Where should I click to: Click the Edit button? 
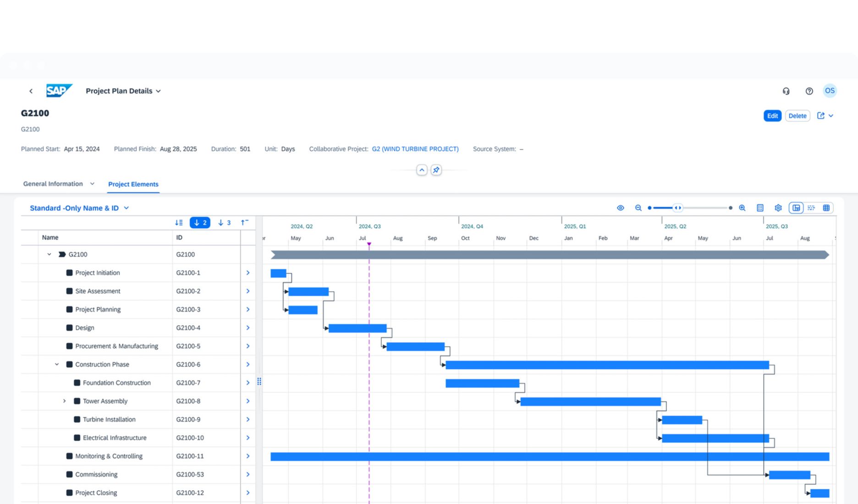[772, 116]
